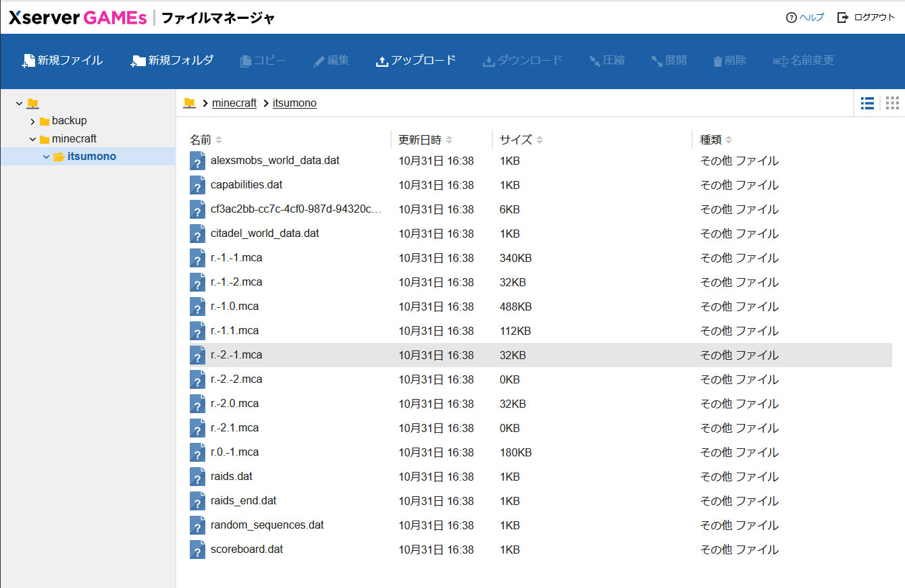905x588 pixels.
Task: Expand the backup folder chevron
Action: tap(32, 122)
